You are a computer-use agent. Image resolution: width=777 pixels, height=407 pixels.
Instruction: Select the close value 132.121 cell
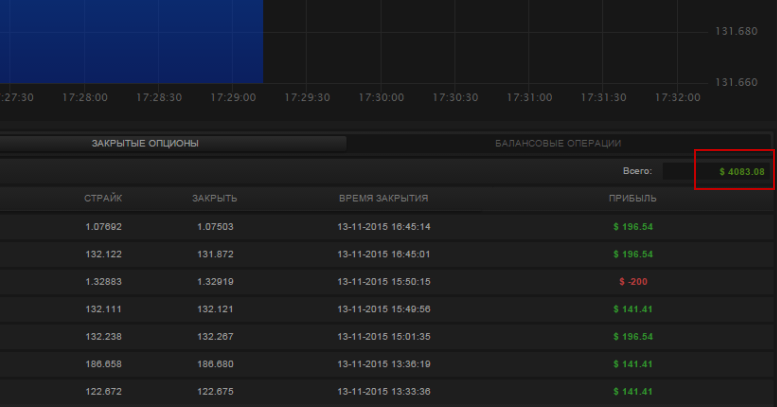coord(214,309)
